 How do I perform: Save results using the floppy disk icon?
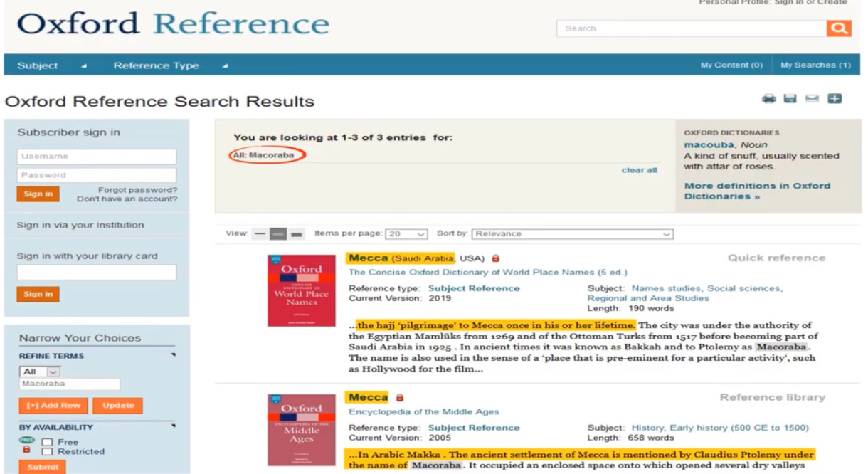[x=790, y=100]
